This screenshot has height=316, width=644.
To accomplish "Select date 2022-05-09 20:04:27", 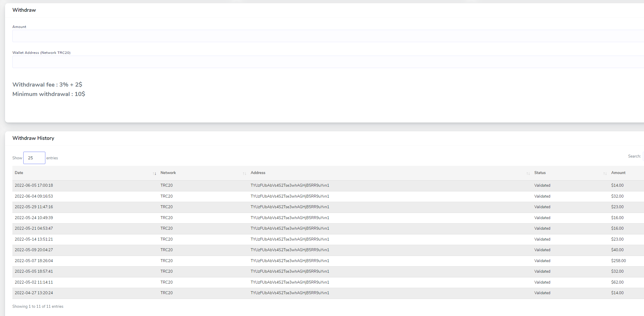I will click(34, 250).
